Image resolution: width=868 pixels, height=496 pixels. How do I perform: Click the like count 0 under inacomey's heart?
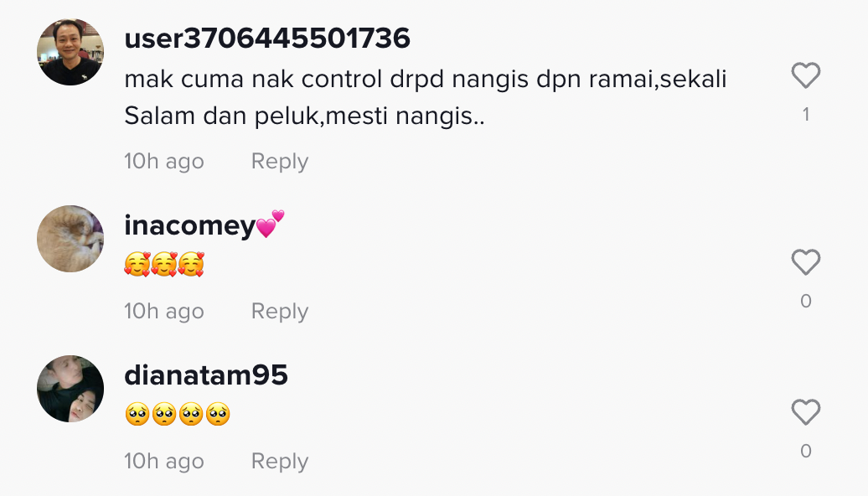806,301
